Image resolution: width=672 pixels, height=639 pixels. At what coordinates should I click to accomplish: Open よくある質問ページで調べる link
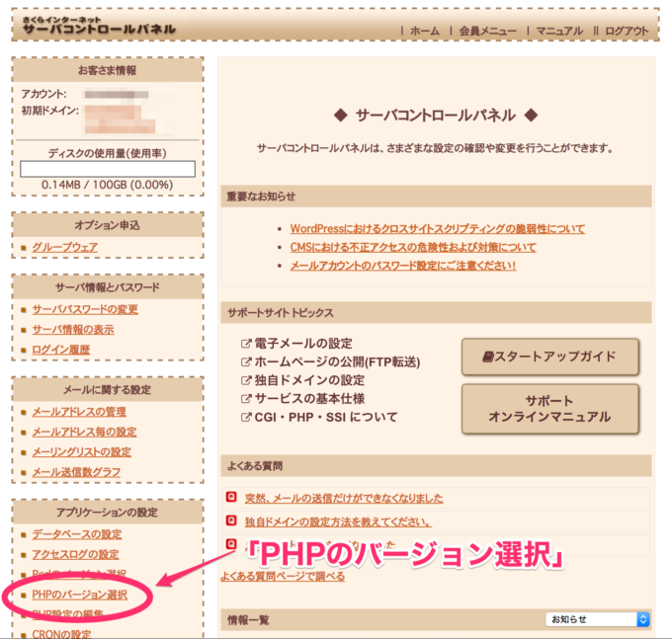click(283, 577)
